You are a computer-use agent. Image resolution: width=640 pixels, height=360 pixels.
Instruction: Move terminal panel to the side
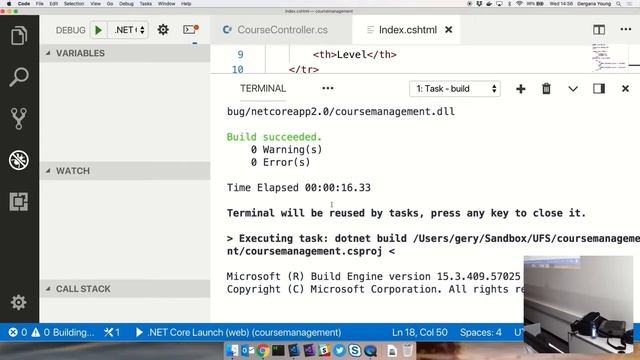tap(599, 89)
